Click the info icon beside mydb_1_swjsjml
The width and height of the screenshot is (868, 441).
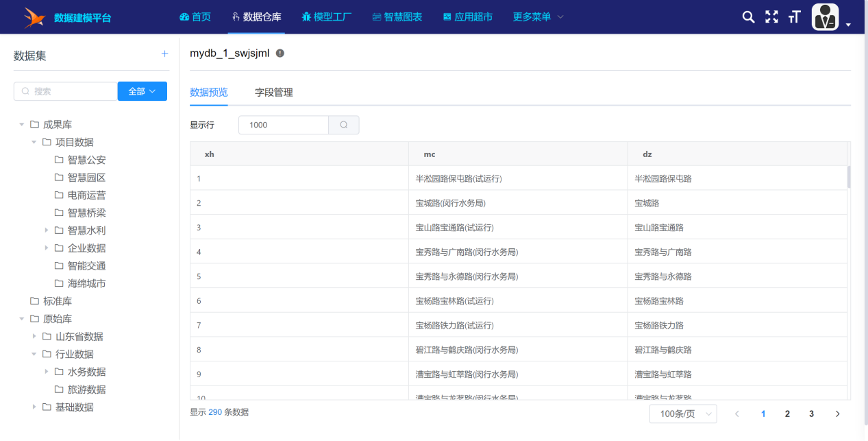click(280, 53)
